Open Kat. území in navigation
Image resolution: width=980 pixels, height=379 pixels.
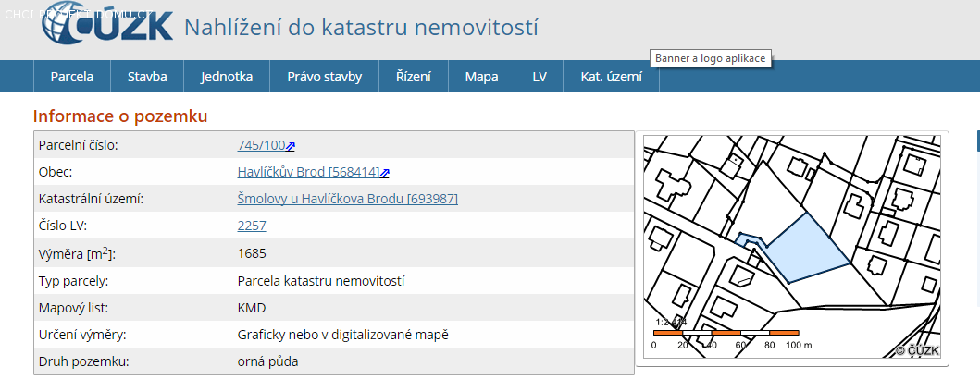click(x=611, y=77)
